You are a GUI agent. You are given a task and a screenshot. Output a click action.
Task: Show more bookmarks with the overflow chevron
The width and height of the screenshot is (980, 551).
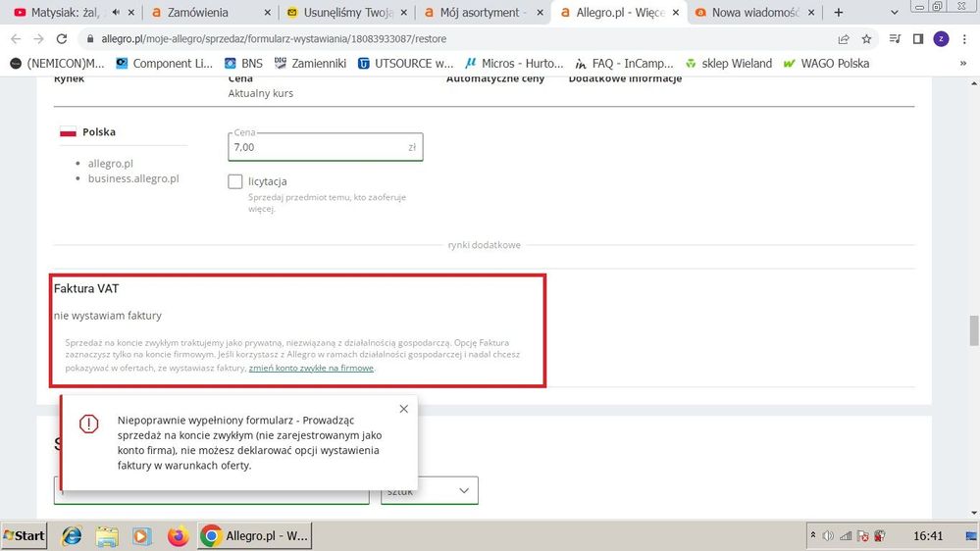coord(961,64)
